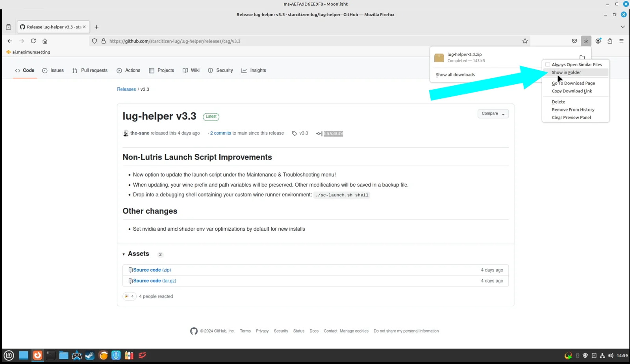Tick Always Open Similar Files checkbox
The width and height of the screenshot is (630, 364).
point(547,65)
